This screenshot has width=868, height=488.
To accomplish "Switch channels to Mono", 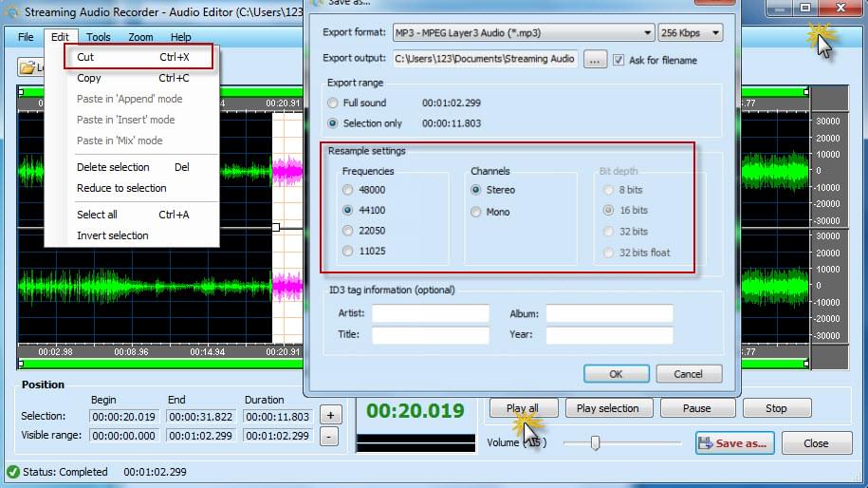I will click(x=476, y=212).
